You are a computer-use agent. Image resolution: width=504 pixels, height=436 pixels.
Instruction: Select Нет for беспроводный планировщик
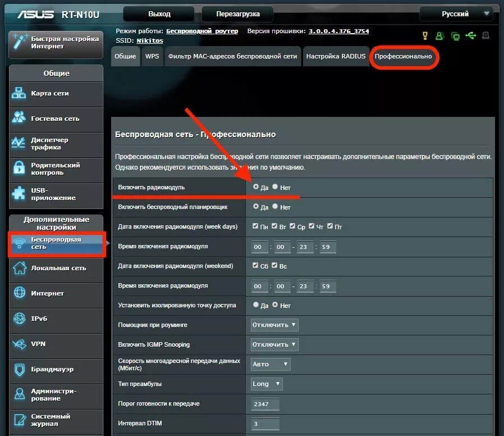point(275,206)
